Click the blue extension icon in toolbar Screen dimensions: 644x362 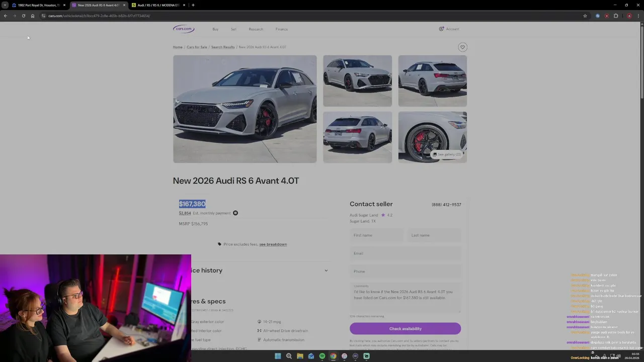pos(598,16)
